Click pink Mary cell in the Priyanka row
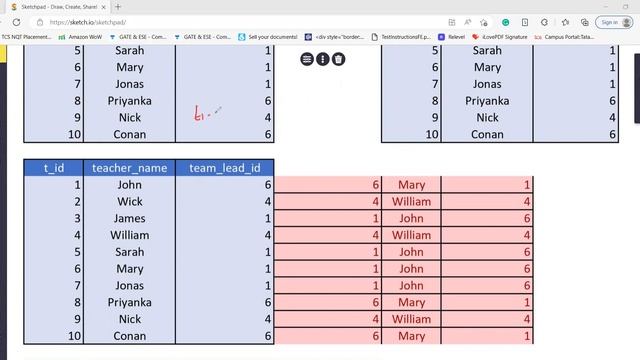The image size is (640, 360). [x=411, y=302]
